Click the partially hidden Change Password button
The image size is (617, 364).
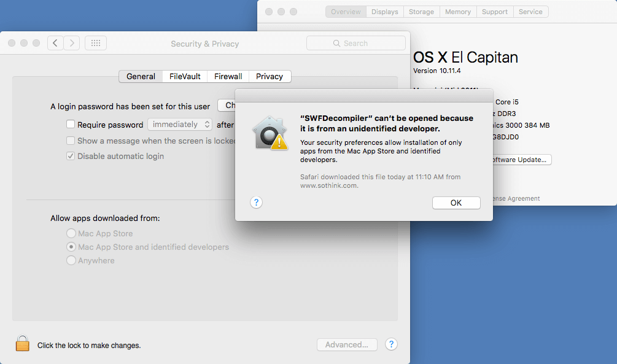[x=227, y=105]
